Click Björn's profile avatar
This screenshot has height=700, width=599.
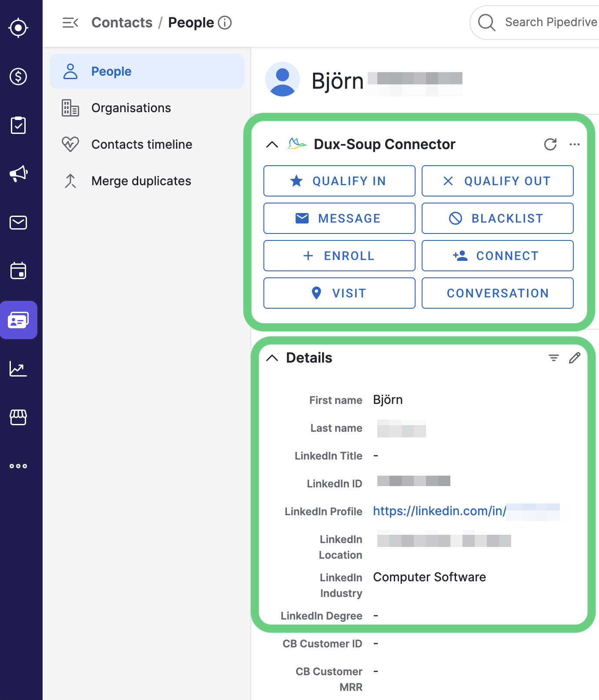tap(283, 79)
